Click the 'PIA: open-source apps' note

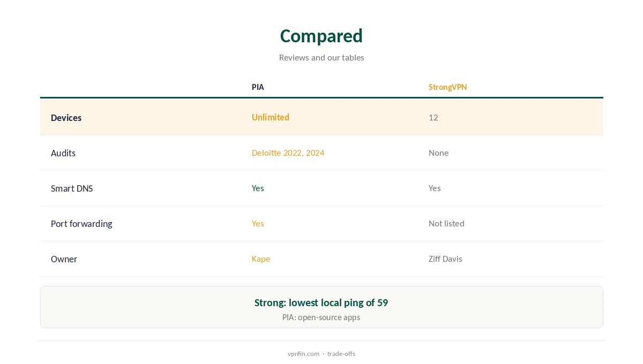322,317
